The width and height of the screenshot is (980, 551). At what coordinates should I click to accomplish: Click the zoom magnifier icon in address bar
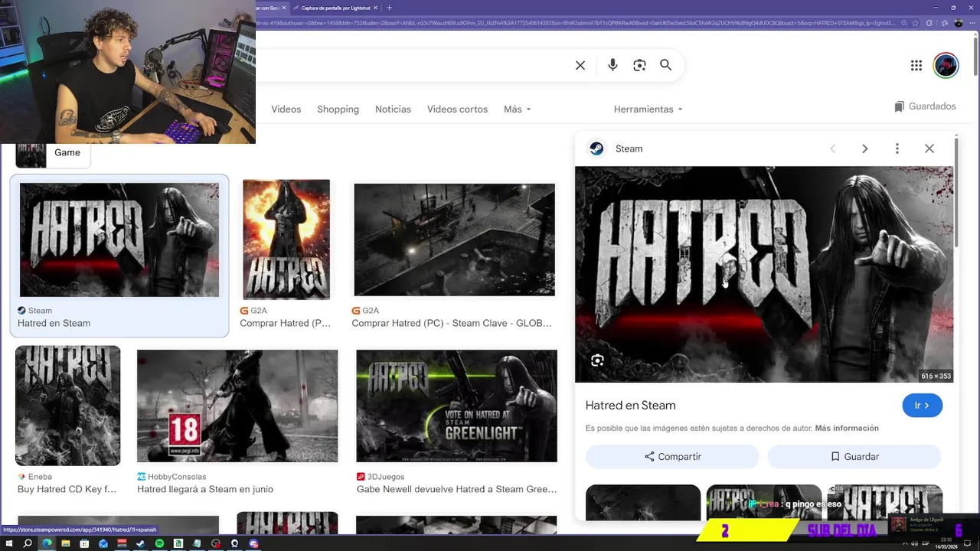pos(903,23)
